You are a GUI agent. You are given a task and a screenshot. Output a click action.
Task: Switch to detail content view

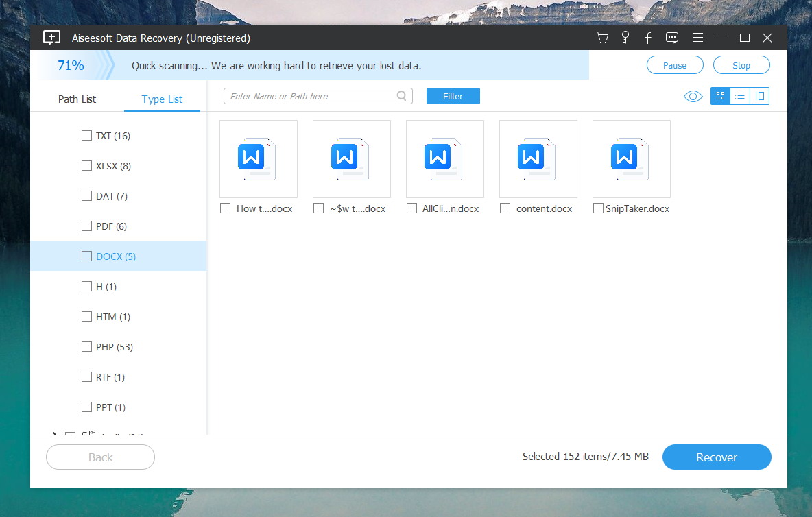[760, 97]
